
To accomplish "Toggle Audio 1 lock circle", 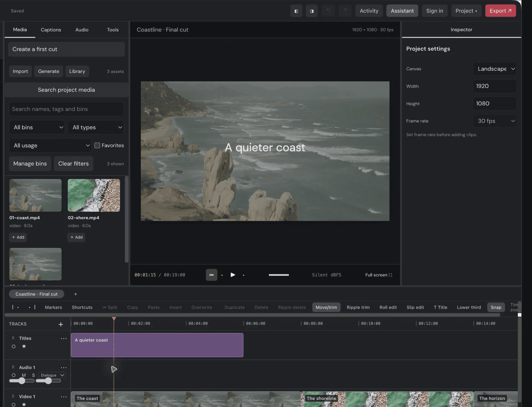I will point(14,375).
